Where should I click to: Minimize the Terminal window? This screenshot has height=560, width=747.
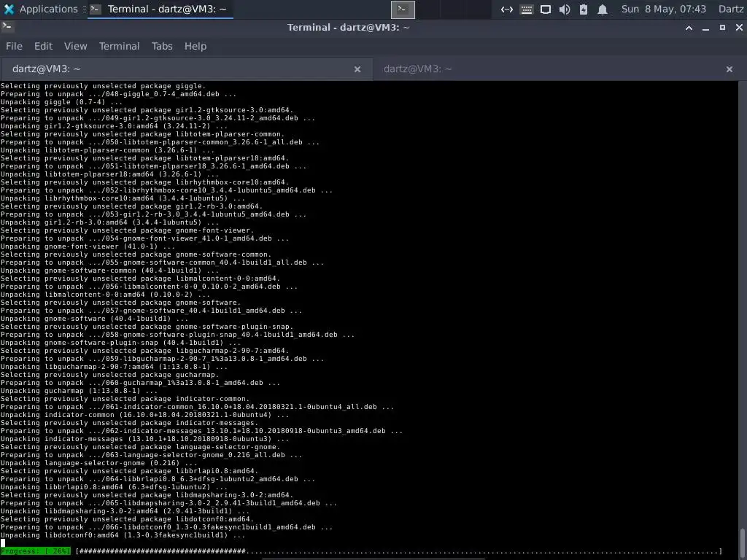pyautogui.click(x=705, y=28)
